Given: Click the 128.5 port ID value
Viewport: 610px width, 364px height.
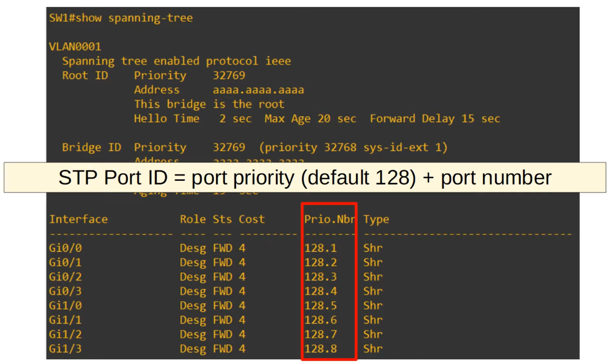Looking at the screenshot, I should pos(320,305).
